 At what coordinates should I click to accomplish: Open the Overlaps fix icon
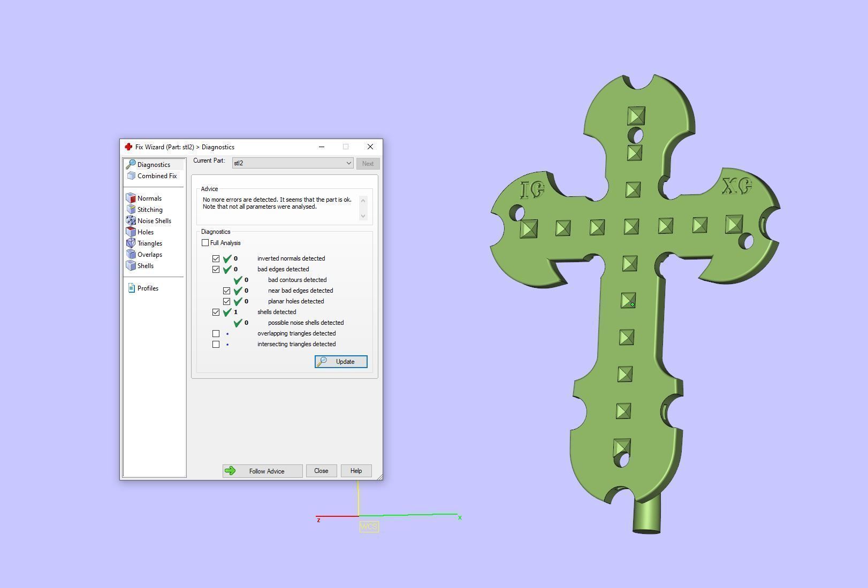(x=131, y=254)
